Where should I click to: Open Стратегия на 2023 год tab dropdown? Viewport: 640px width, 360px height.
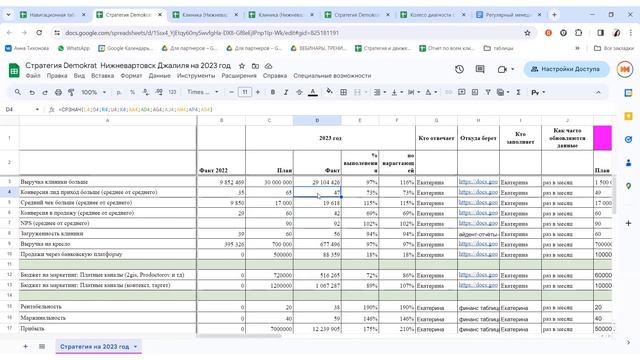pos(136,347)
